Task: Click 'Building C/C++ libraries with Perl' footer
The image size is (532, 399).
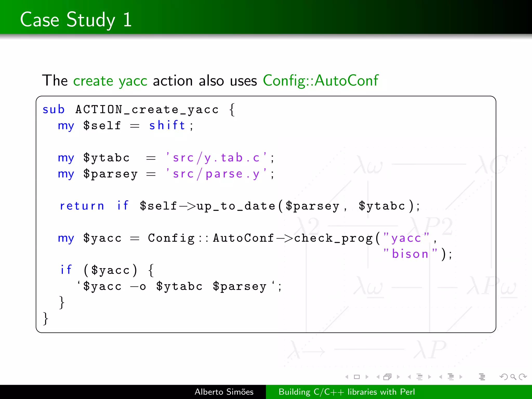Action: [347, 392]
